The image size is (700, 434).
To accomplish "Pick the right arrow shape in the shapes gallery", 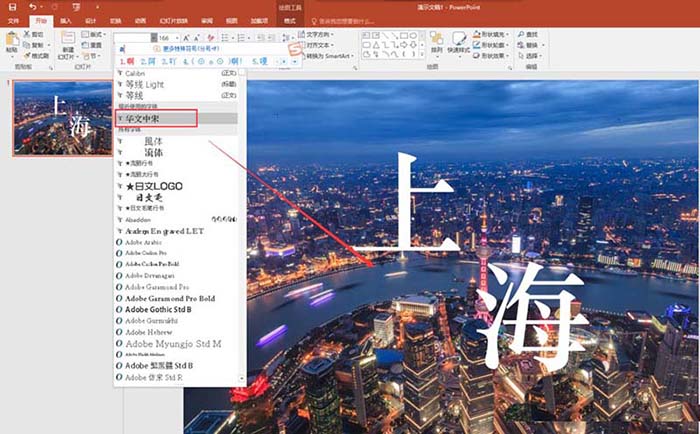I will [x=404, y=45].
